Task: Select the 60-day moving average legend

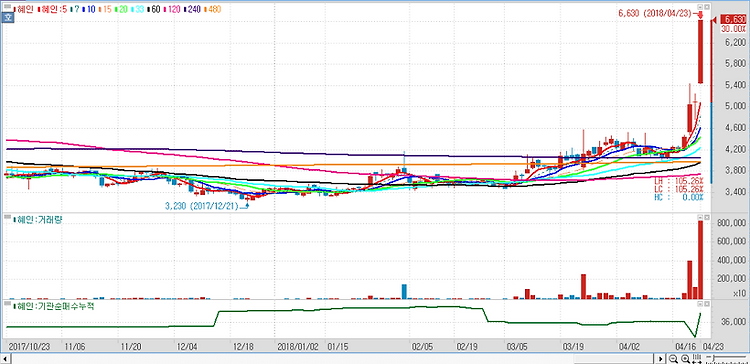Action: tap(153, 9)
